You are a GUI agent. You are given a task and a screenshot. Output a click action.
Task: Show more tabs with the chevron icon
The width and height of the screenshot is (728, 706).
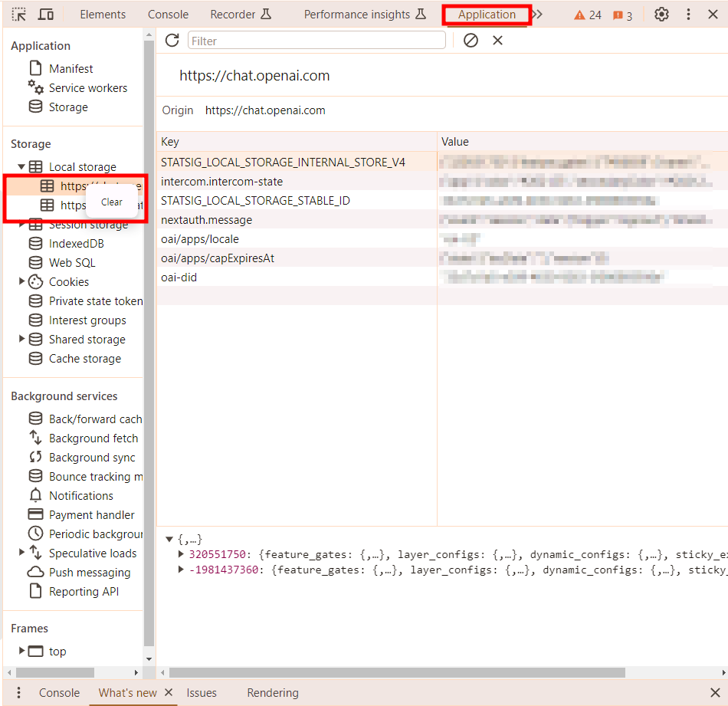click(537, 15)
